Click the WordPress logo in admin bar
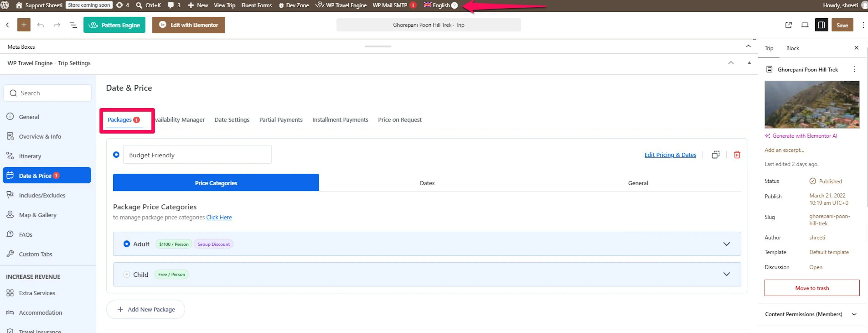868x333 pixels. click(5, 5)
